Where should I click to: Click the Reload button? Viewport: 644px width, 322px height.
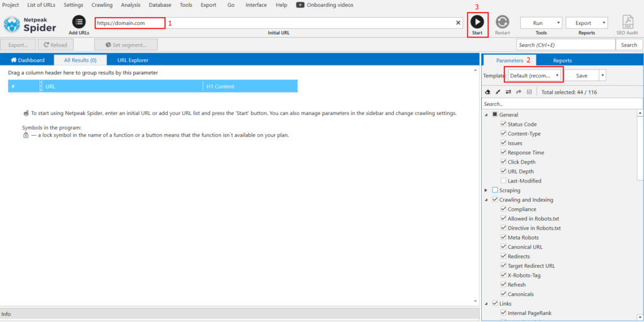pyautogui.click(x=55, y=45)
